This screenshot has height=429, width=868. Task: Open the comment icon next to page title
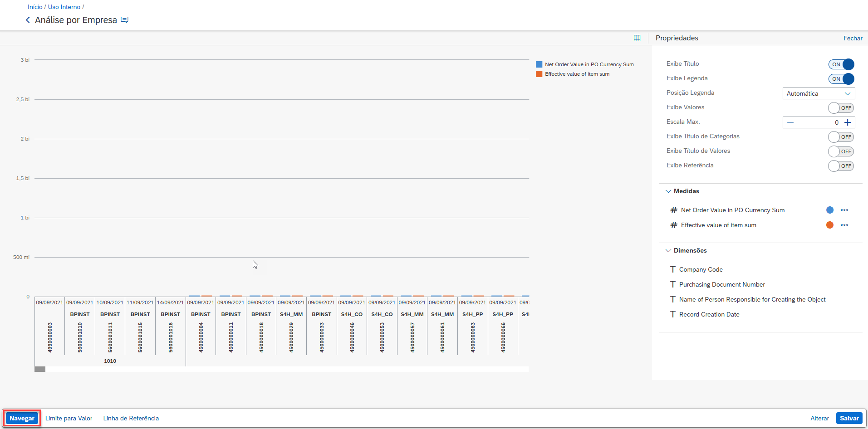[x=125, y=20]
